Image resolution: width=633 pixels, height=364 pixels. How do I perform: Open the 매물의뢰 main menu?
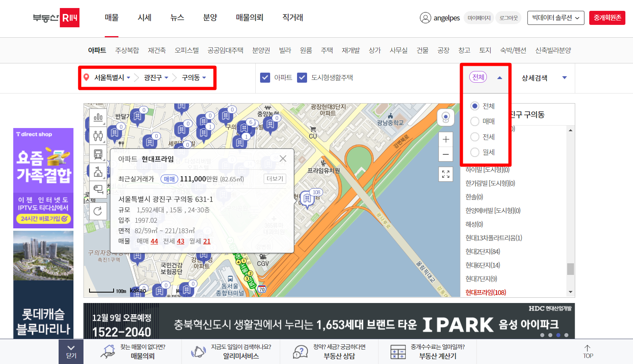250,18
